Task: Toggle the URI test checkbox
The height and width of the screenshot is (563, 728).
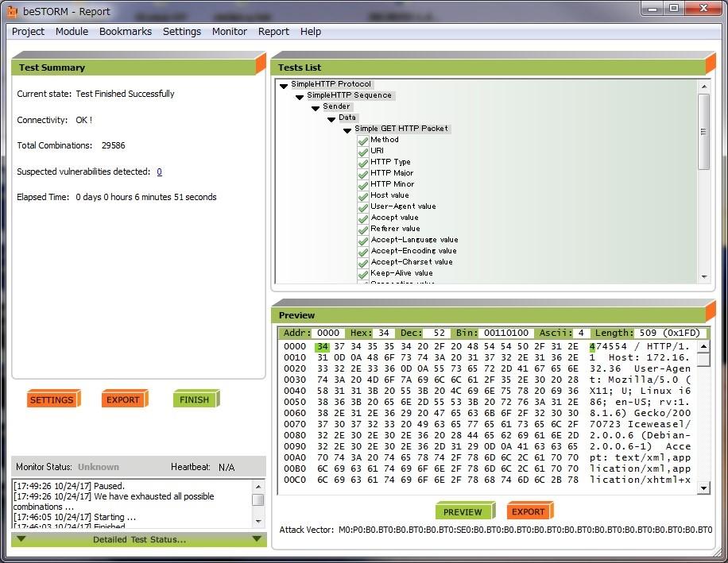Action: (363, 151)
